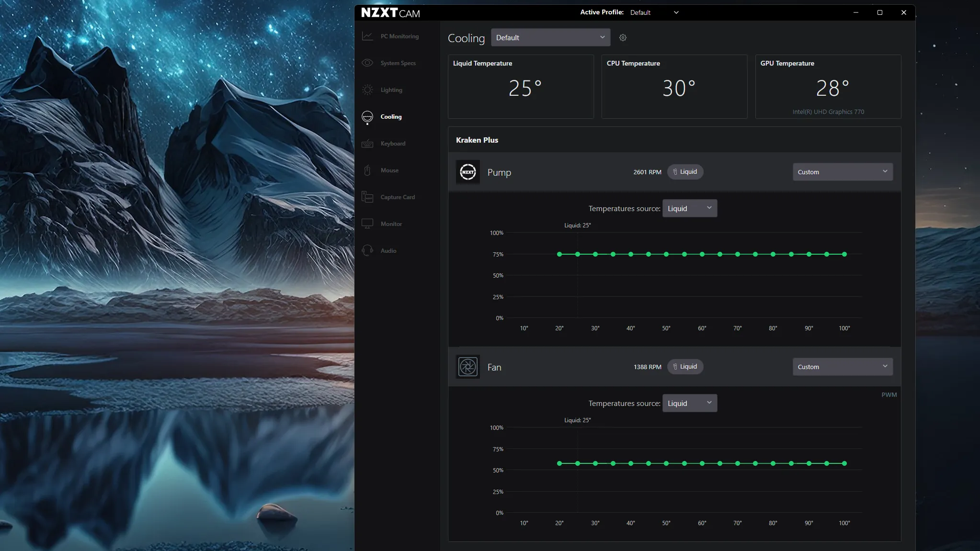The image size is (980, 551).
Task: Open the Fan Custom mode dropdown
Action: [843, 367]
